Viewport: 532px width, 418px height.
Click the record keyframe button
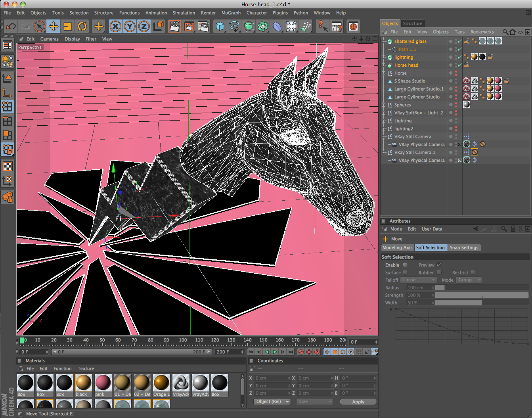coord(301,352)
